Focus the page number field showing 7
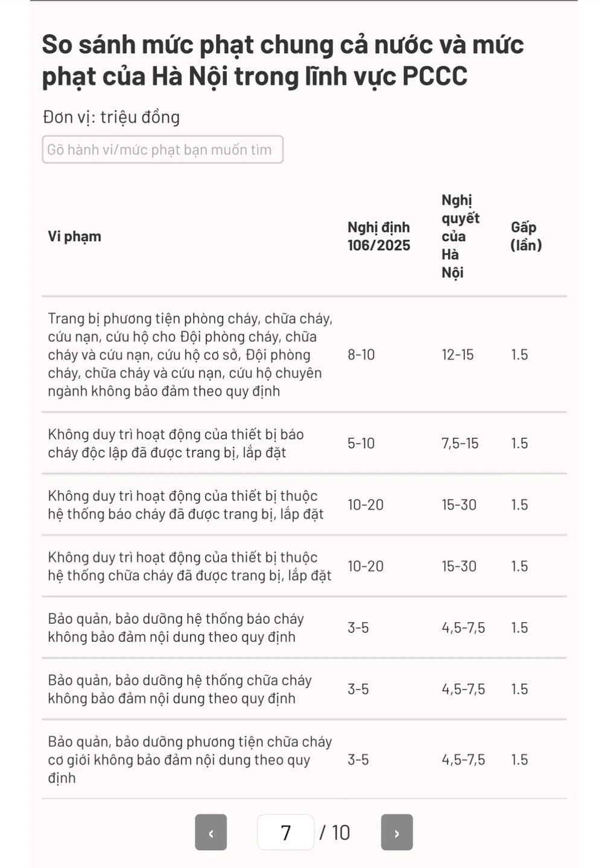 [x=285, y=832]
